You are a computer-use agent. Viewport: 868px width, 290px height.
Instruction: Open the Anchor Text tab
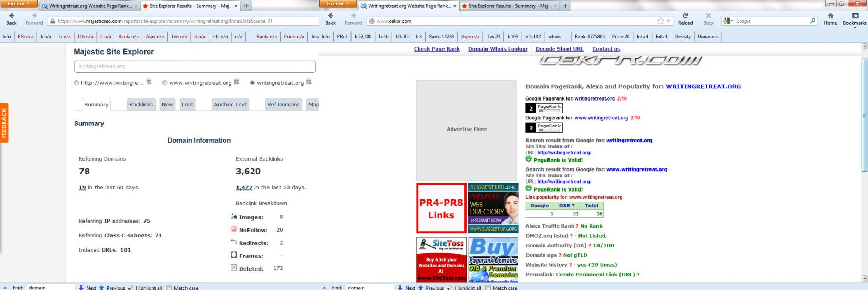coord(230,104)
